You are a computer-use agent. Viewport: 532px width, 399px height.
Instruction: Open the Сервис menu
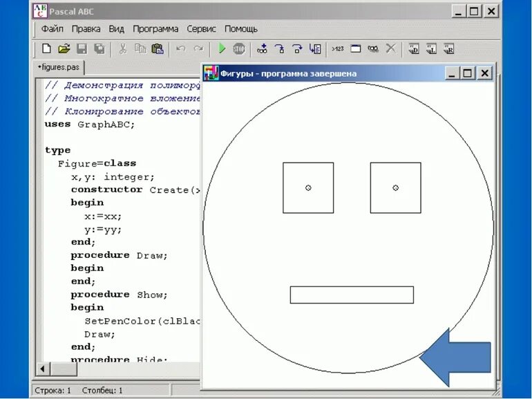[x=201, y=29]
